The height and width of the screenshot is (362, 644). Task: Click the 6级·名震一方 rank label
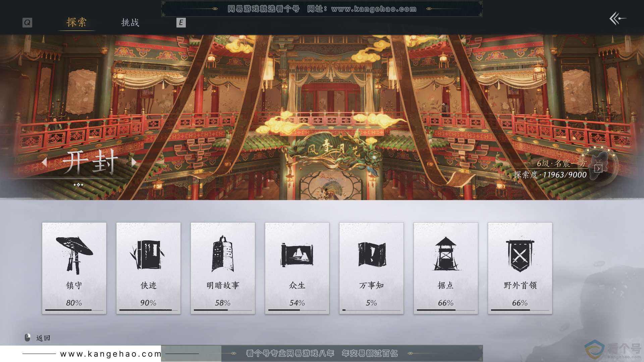pyautogui.click(x=561, y=164)
